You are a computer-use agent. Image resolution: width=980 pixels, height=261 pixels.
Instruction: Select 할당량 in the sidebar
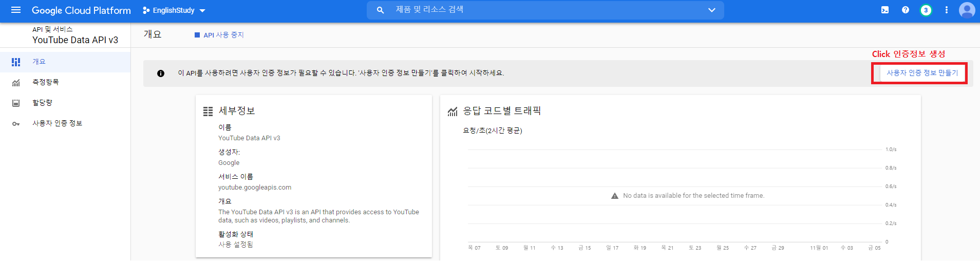65,103
